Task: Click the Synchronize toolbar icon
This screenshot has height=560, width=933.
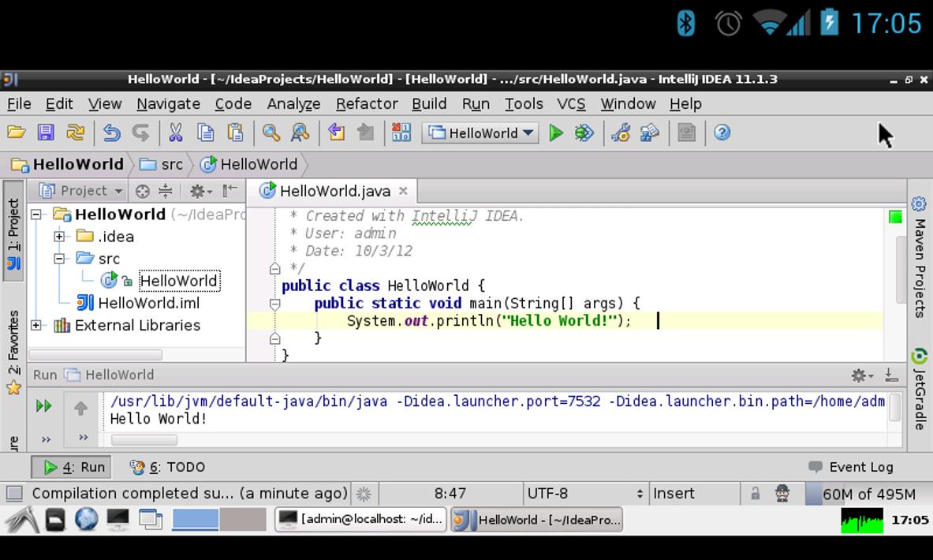Action: [x=75, y=133]
